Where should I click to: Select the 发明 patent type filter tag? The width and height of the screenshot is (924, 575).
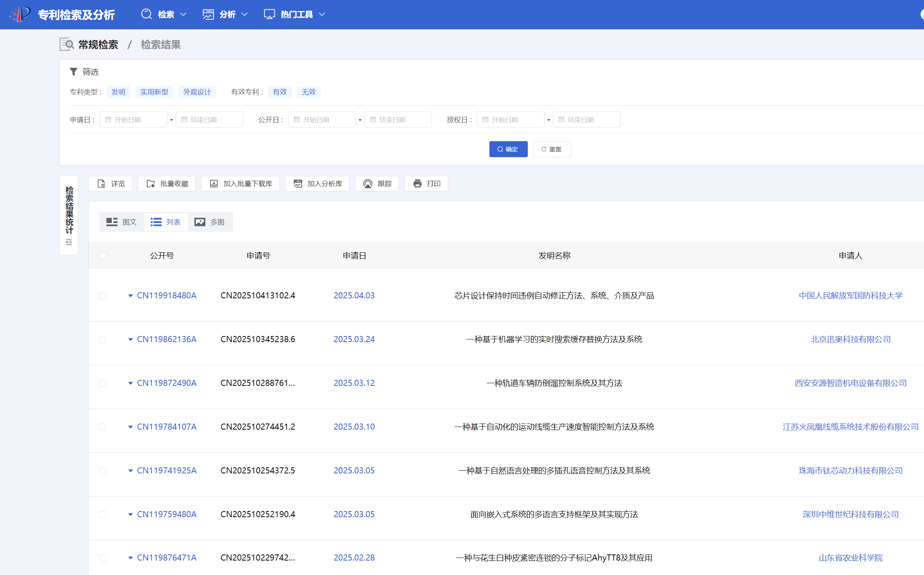pos(118,92)
